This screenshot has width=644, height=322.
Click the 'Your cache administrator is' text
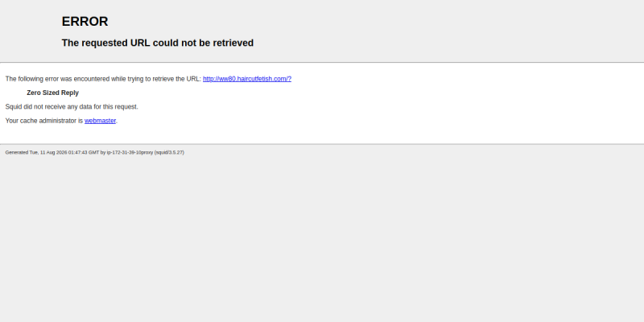(44, 121)
